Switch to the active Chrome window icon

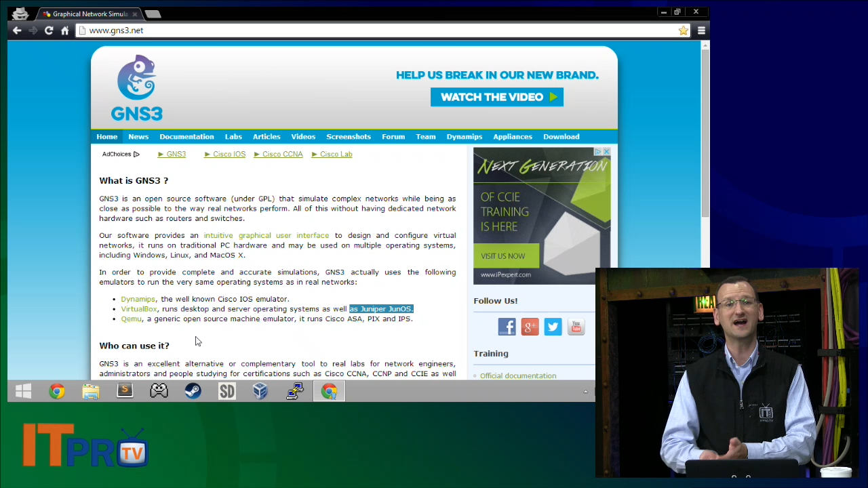[x=329, y=391]
